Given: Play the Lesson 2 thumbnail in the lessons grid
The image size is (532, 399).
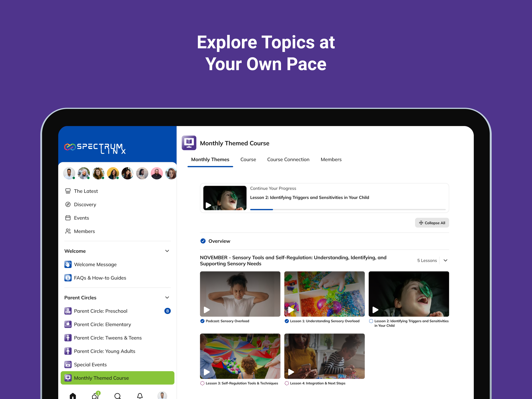Looking at the screenshot, I should (409, 294).
